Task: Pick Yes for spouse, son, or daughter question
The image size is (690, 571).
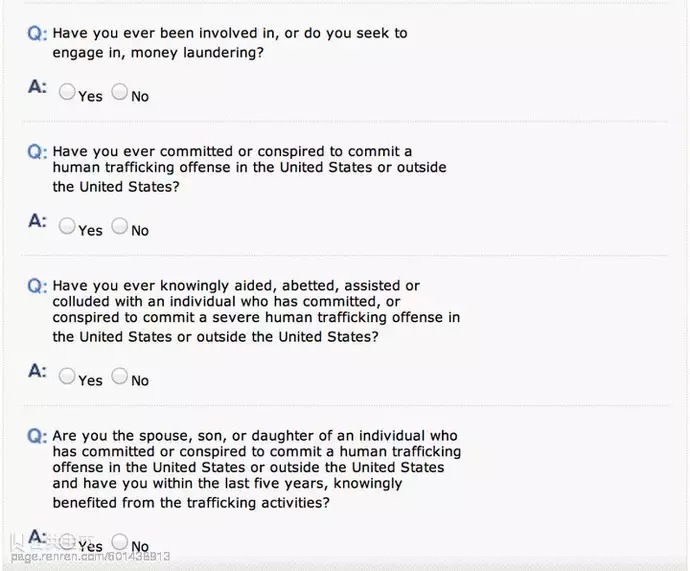Action: point(67,542)
